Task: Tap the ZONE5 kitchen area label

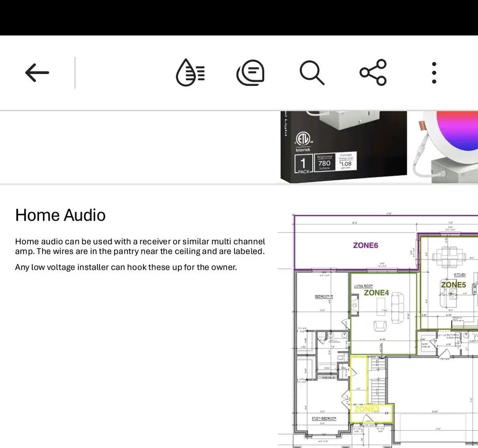Action: pyautogui.click(x=453, y=284)
